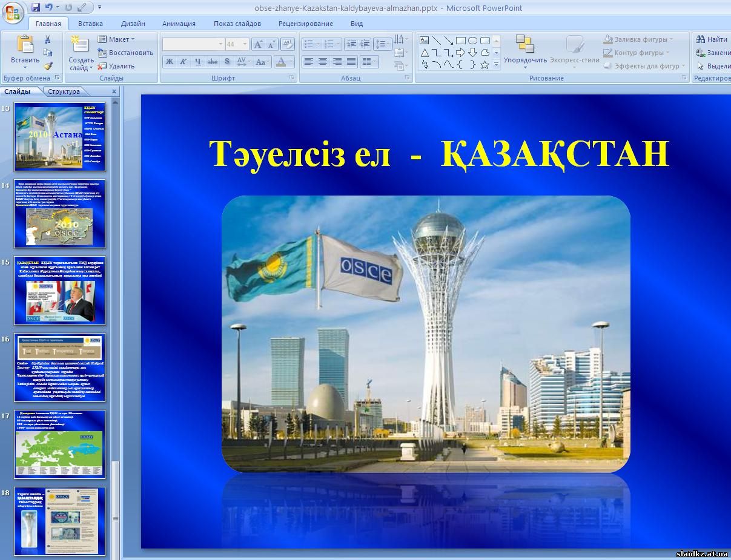
Task: Paste using the clipboard icon
Action: [x=25, y=44]
